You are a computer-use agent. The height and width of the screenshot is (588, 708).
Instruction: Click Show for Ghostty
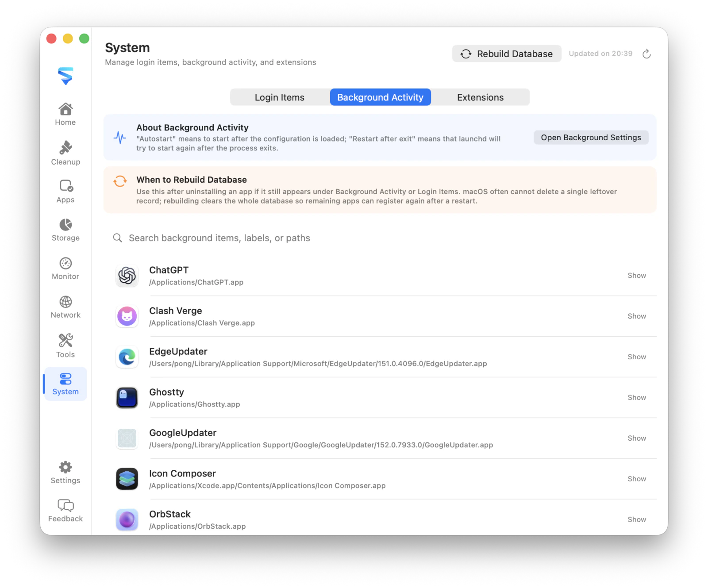pyautogui.click(x=637, y=398)
